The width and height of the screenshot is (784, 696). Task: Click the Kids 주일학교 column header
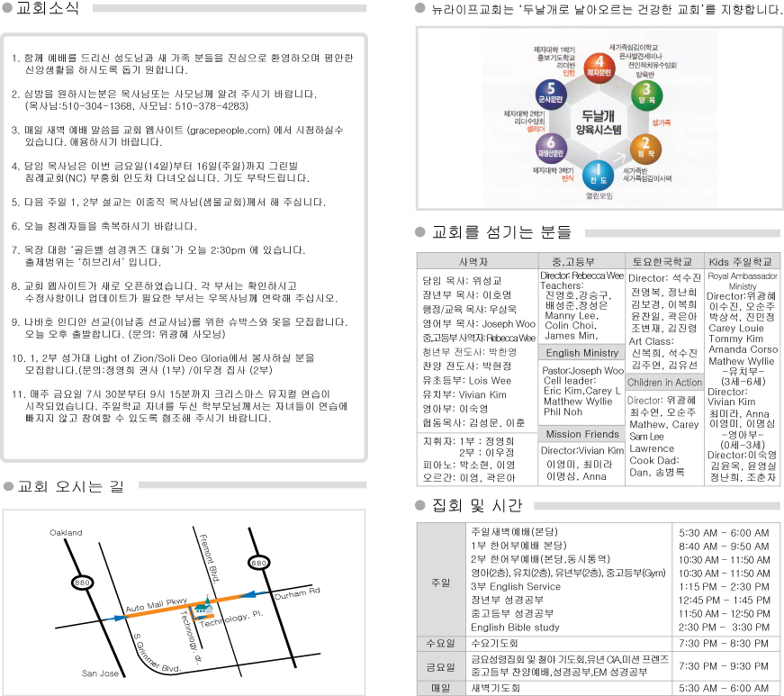click(x=743, y=261)
